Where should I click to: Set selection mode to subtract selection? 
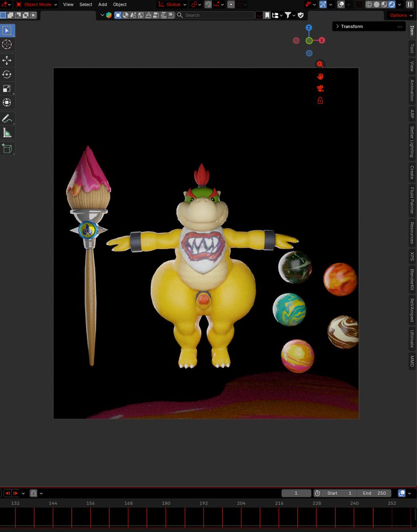(18, 15)
